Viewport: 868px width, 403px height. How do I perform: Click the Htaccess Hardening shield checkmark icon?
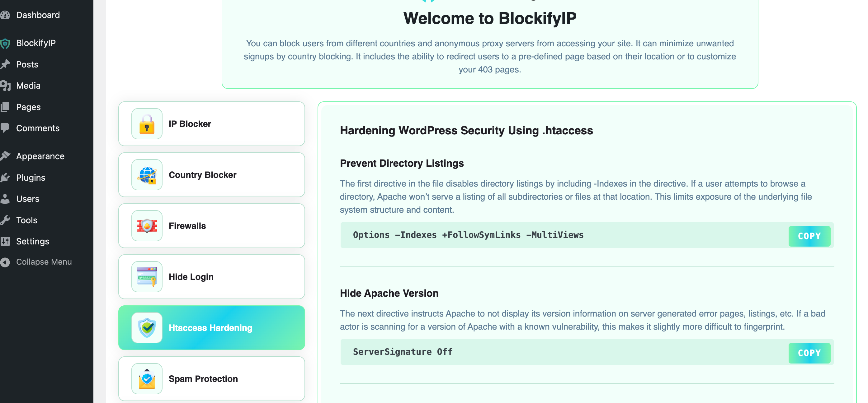(x=147, y=328)
